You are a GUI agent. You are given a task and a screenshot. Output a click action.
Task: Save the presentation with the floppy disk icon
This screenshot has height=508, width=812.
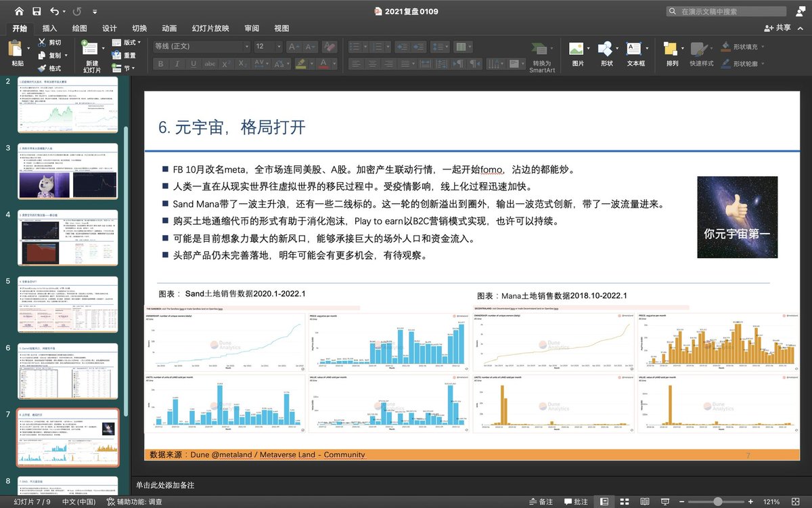(37, 12)
